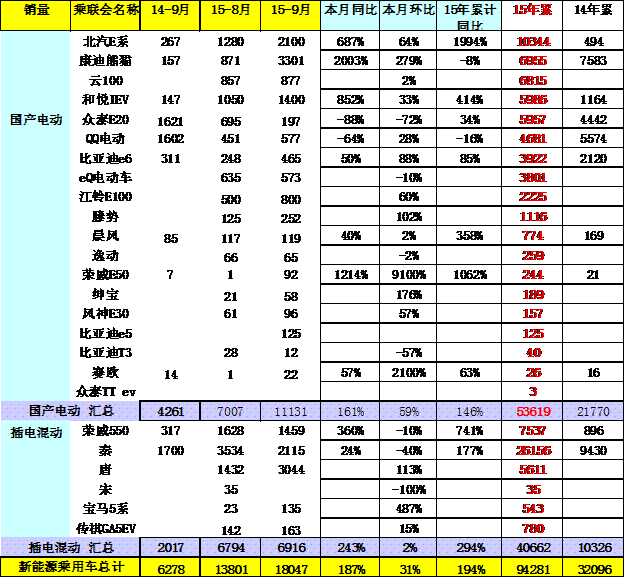Click the 187% total year-over-year cell
The height and width of the screenshot is (578, 625).
pos(351,569)
